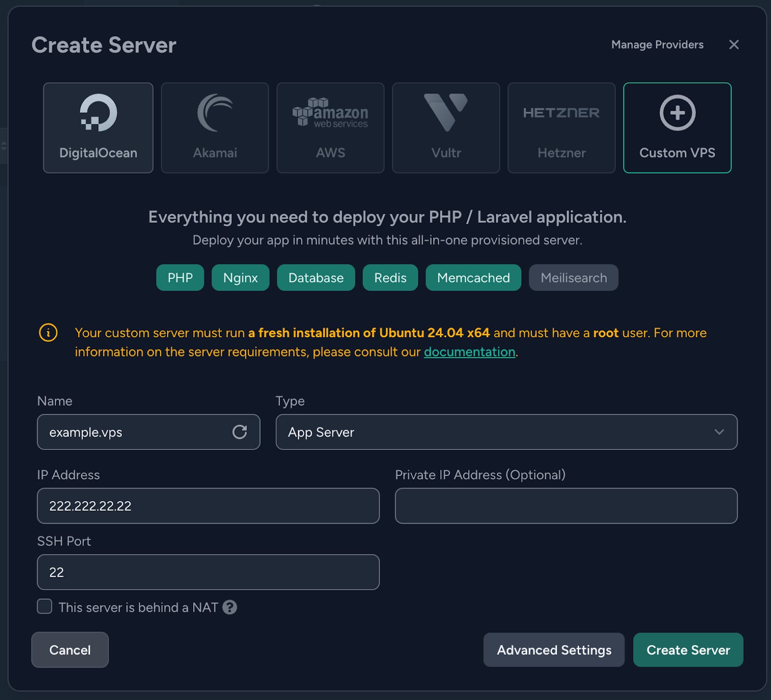Select the DigitalOcean provider logo
Image resolution: width=771 pixels, height=700 pixels.
(98, 113)
